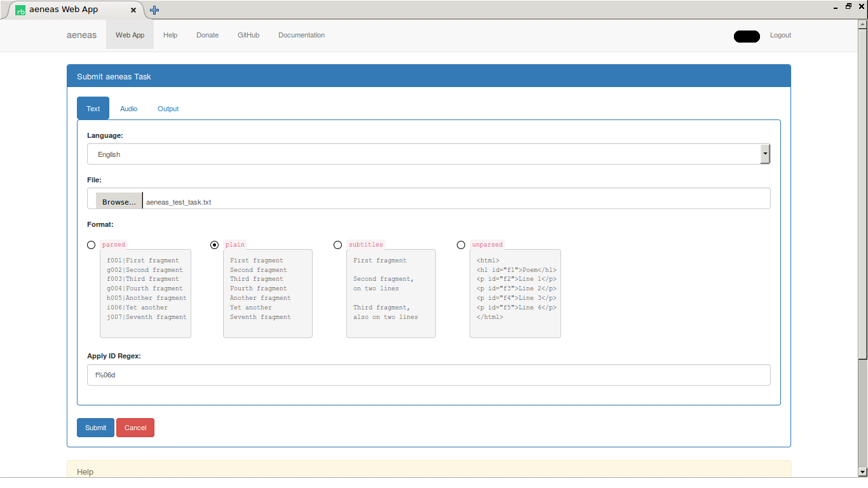Open the Language dropdown showing English
868x488 pixels.
pyautogui.click(x=429, y=154)
